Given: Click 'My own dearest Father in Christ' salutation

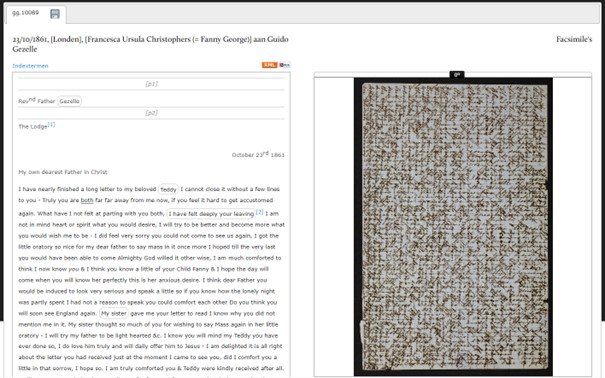Looking at the screenshot, I should click(x=63, y=172).
